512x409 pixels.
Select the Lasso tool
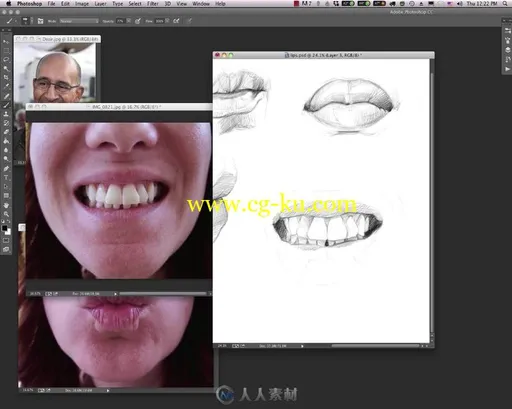tap(6, 60)
